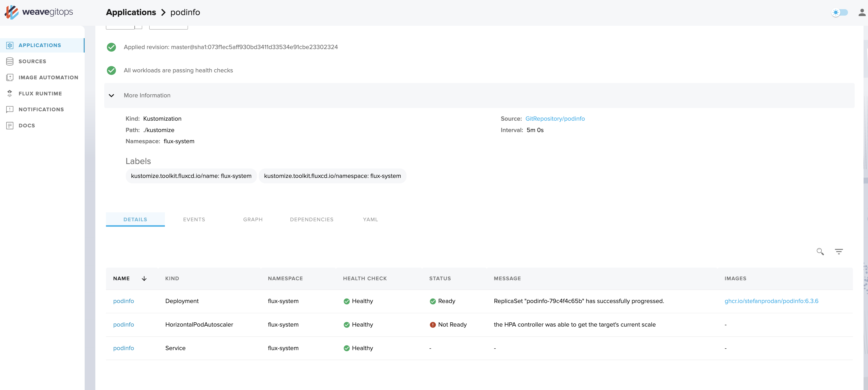Open the table filter icon

pos(839,251)
